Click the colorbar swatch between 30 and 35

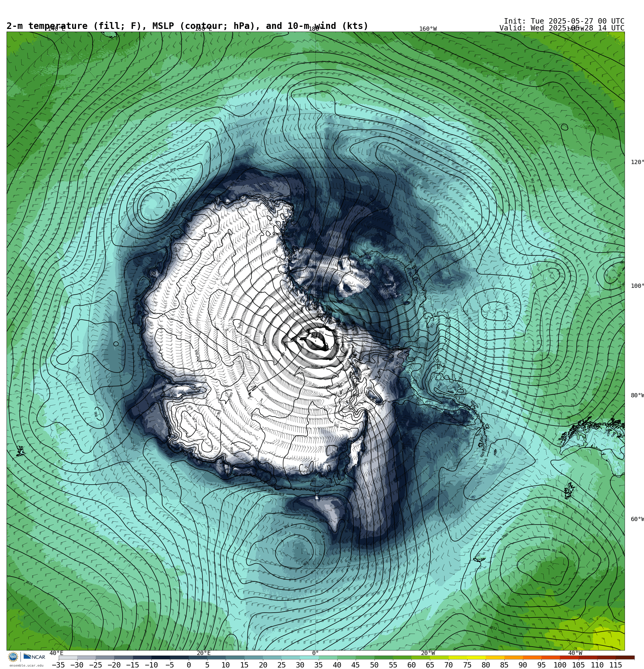click(309, 657)
